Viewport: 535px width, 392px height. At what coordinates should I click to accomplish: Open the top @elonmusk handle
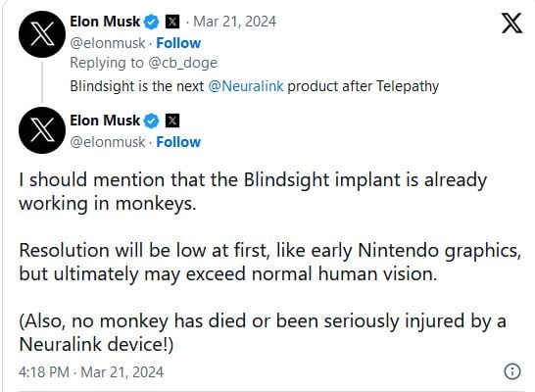(x=108, y=43)
